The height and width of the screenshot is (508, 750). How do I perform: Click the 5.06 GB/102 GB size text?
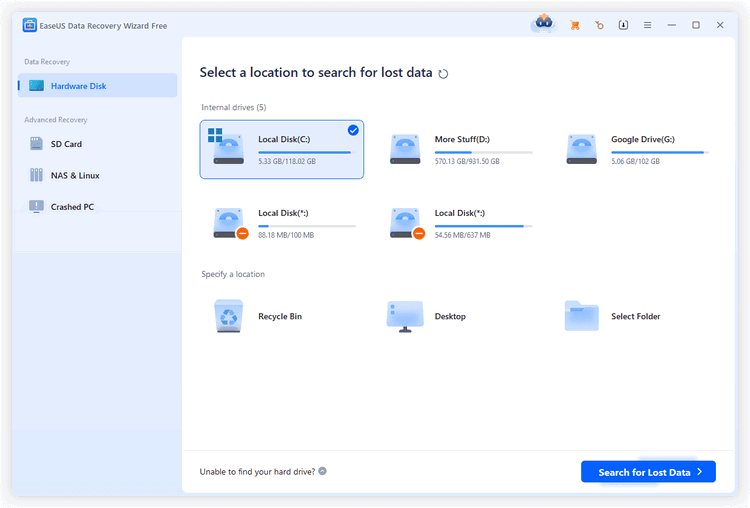635,161
